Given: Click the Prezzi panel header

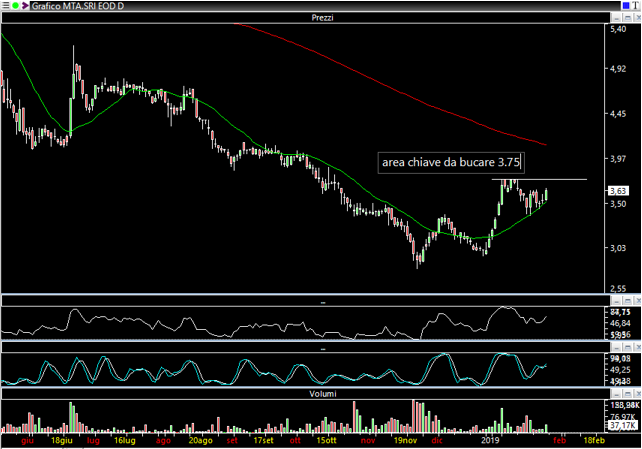Looking at the screenshot, I should [x=300, y=19].
